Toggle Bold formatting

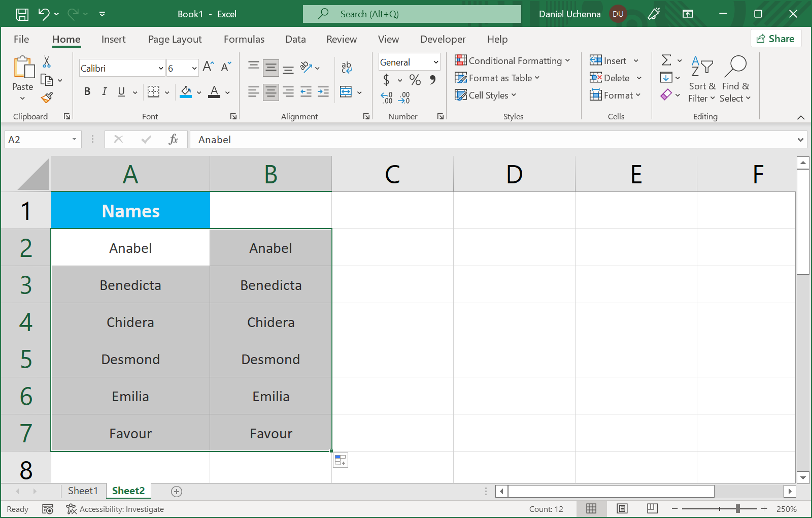(87, 91)
